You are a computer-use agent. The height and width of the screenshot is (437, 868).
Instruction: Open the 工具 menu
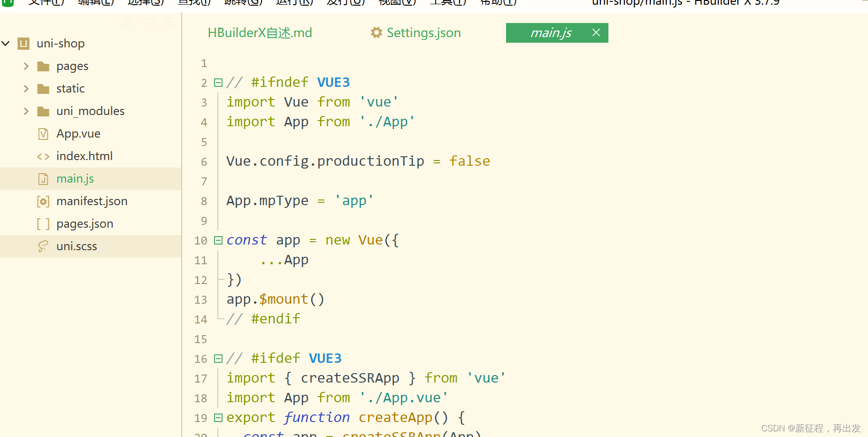tap(448, 2)
